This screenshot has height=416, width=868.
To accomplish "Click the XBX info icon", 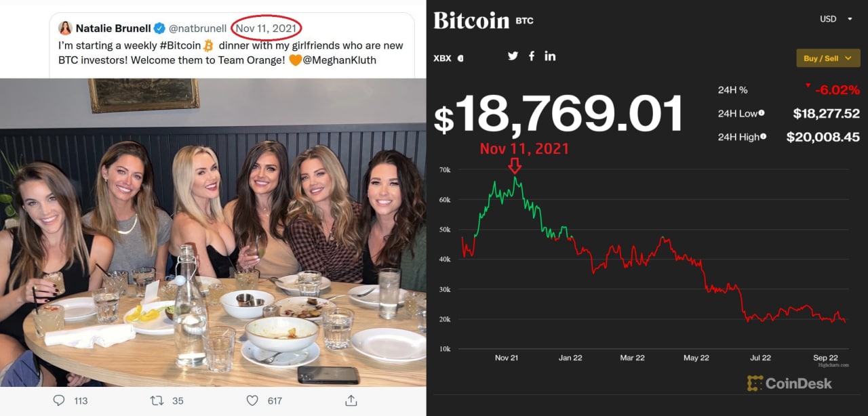I will [460, 58].
